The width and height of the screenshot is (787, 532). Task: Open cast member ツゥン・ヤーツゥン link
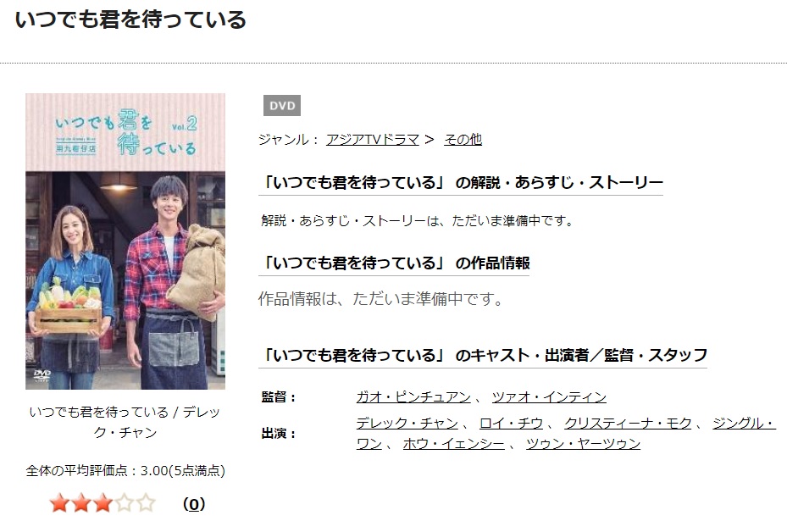coord(583,444)
